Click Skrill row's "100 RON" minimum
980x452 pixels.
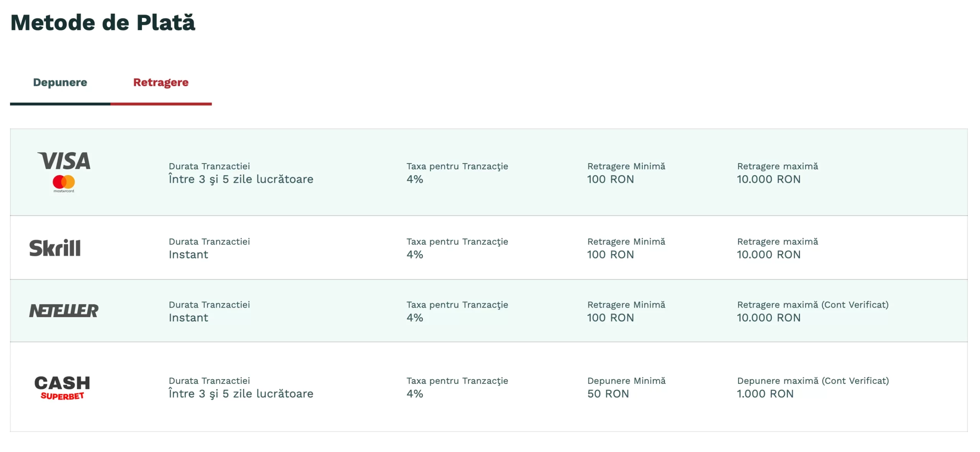[x=611, y=254]
